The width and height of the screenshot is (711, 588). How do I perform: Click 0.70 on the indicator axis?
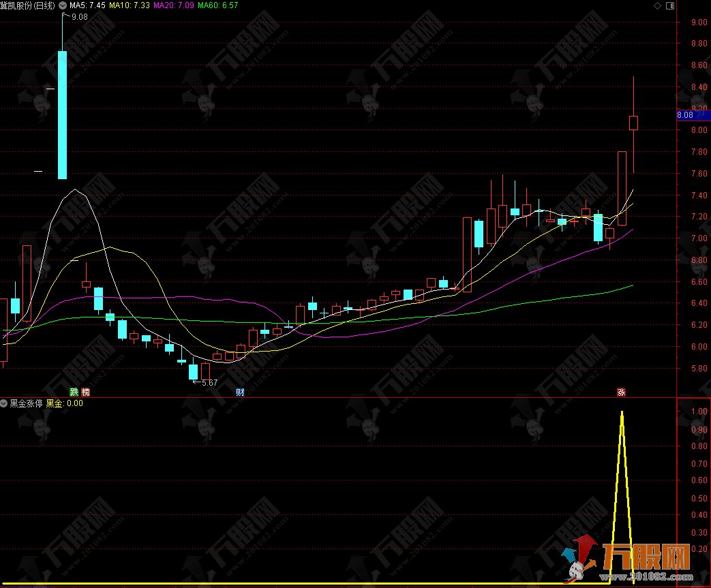click(x=699, y=464)
